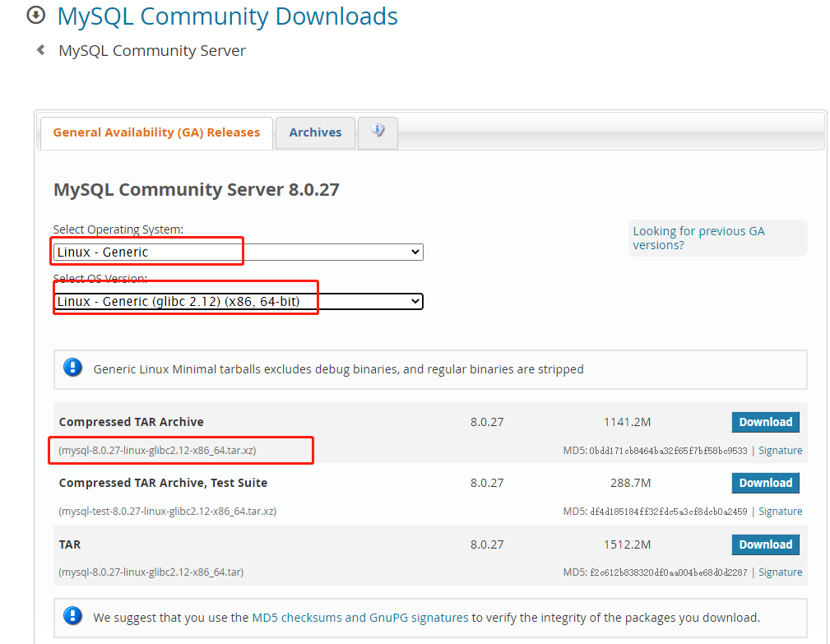This screenshot has height=644, width=830.
Task: Download the TAR 1512.2M package
Action: pos(765,544)
